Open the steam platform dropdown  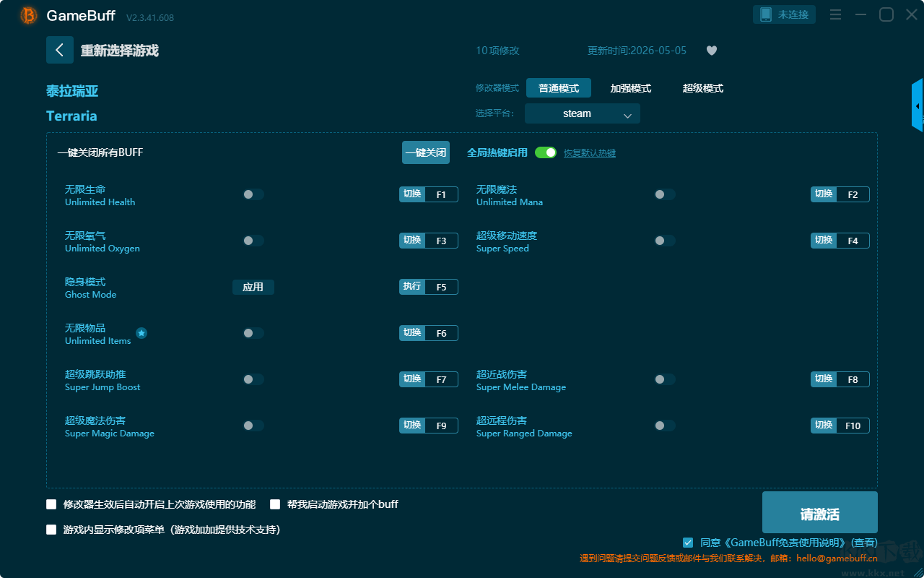[583, 113]
